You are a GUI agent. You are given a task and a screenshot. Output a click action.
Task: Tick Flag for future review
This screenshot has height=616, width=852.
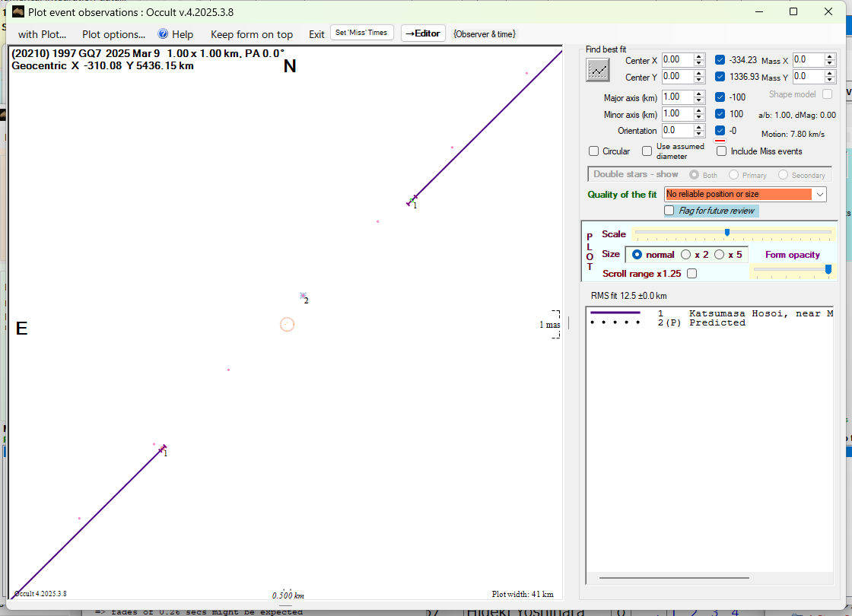[669, 211]
